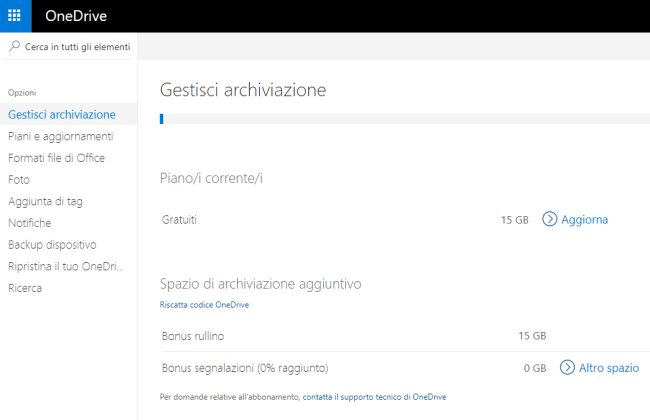Click the Altro spazio link
The height and width of the screenshot is (420, 650).
609,368
